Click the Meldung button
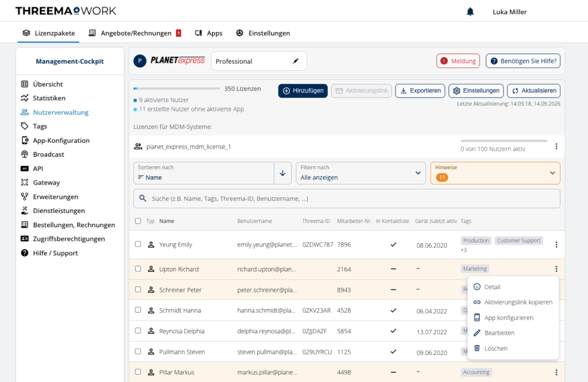 pos(458,61)
